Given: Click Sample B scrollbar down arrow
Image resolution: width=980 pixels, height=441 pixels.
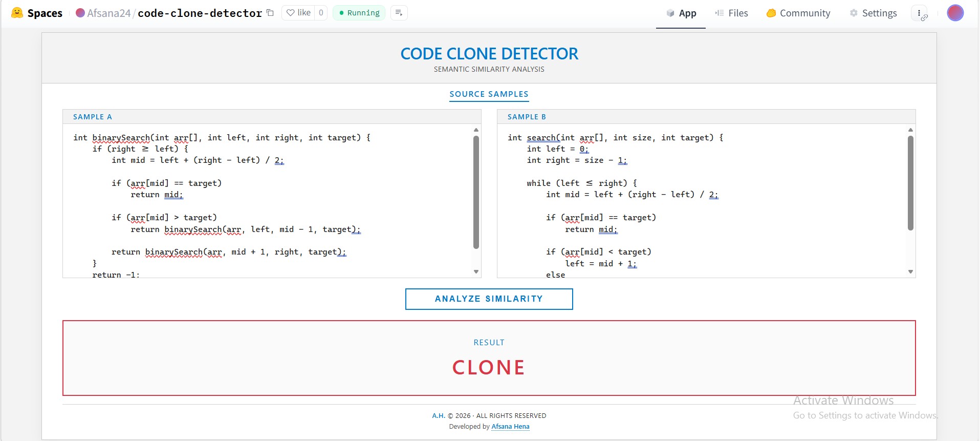Looking at the screenshot, I should (910, 271).
